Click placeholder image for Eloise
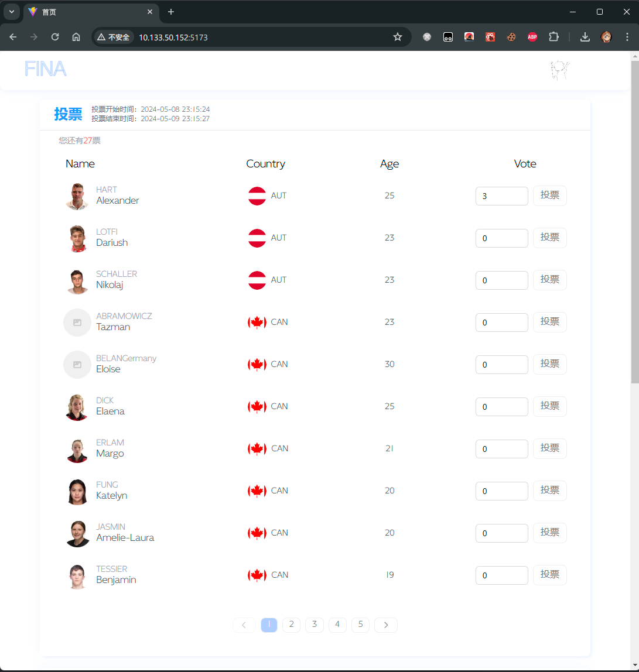The height and width of the screenshot is (672, 639). [77, 364]
